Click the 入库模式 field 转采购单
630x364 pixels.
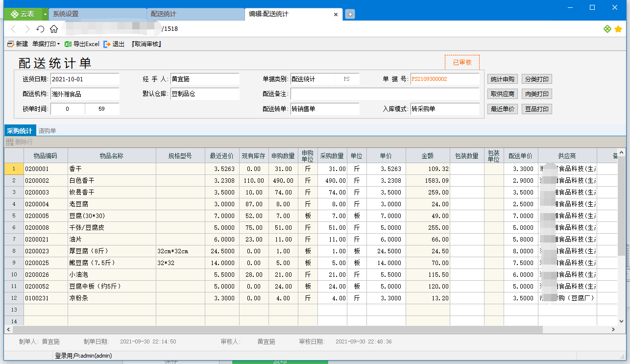(x=445, y=109)
